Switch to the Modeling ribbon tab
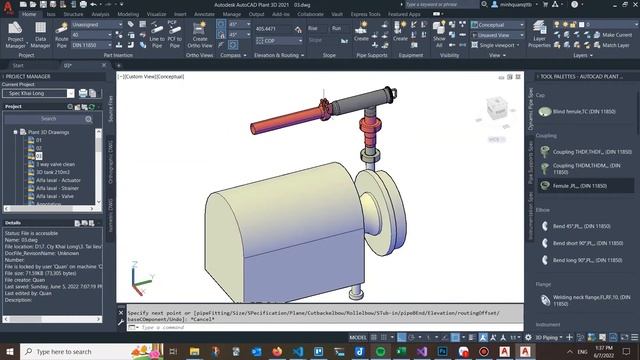The height and width of the screenshot is (360, 640). [128, 14]
